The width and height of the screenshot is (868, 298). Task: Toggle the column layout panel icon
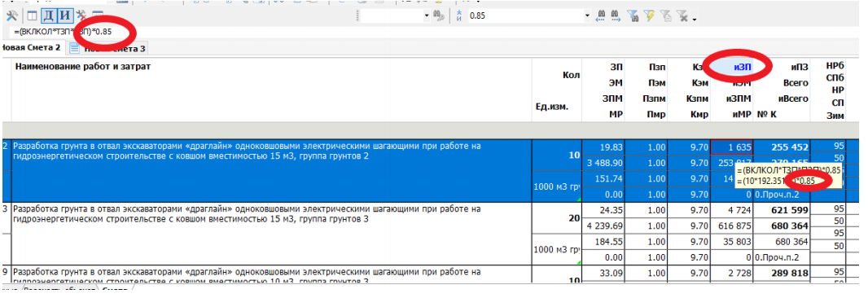(32, 15)
